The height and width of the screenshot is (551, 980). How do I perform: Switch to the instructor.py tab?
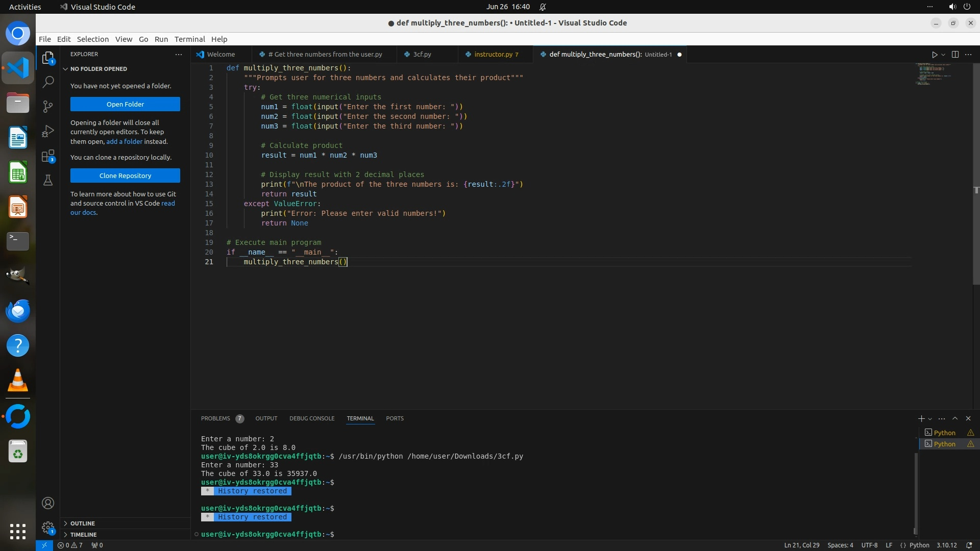point(493,55)
